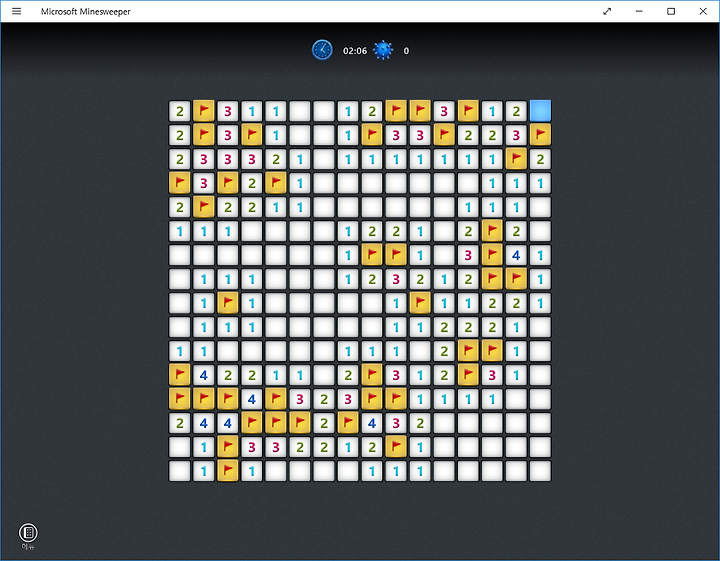Open the round 메뉴 game menu button
720x561 pixels.
[28, 533]
